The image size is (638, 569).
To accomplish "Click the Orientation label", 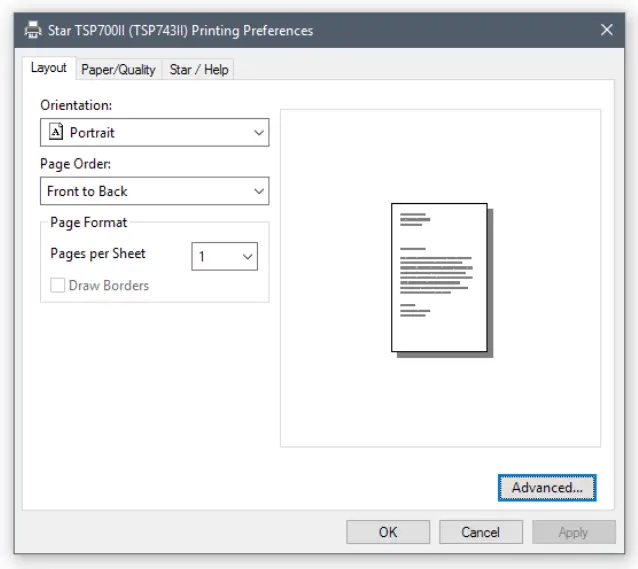I will pyautogui.click(x=76, y=105).
